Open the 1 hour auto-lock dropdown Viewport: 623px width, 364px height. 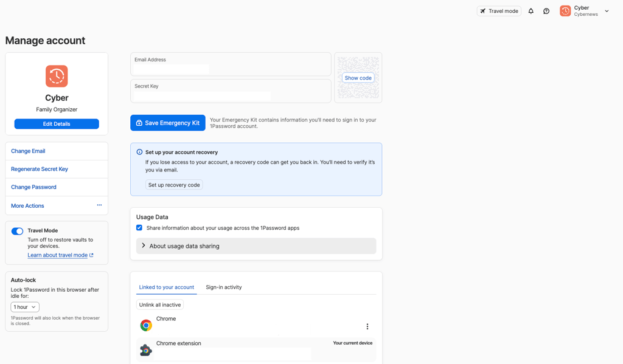[x=24, y=307]
